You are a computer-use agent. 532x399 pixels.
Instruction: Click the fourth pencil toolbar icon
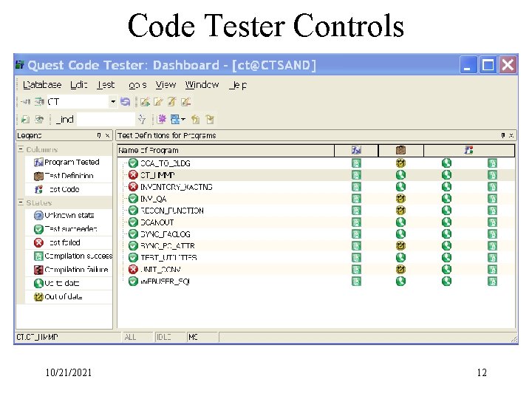click(x=185, y=101)
